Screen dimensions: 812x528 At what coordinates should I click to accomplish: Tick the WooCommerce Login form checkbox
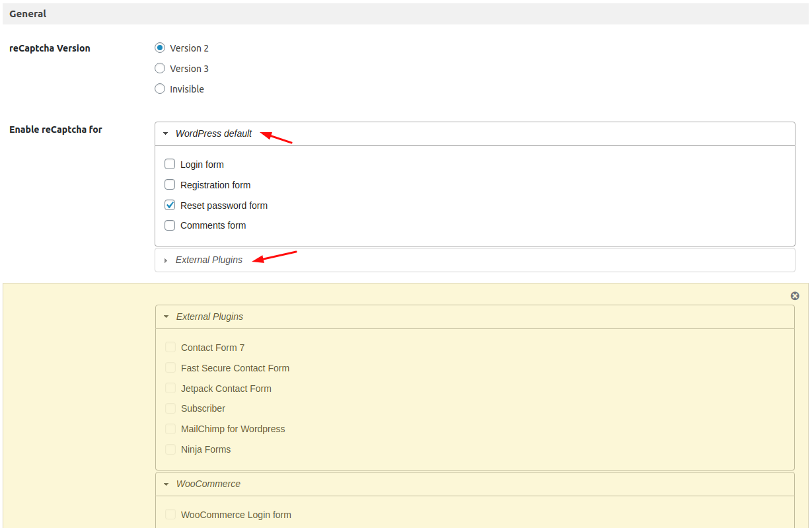coord(170,514)
